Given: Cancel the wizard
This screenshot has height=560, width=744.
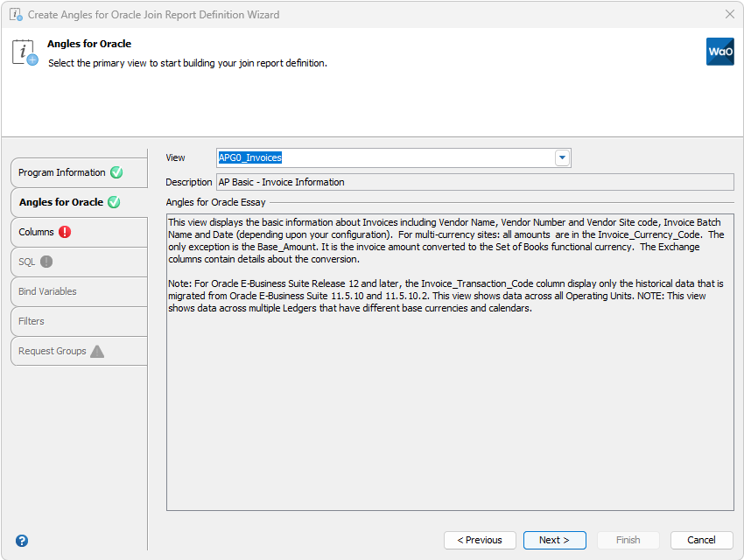Looking at the screenshot, I should point(701,540).
